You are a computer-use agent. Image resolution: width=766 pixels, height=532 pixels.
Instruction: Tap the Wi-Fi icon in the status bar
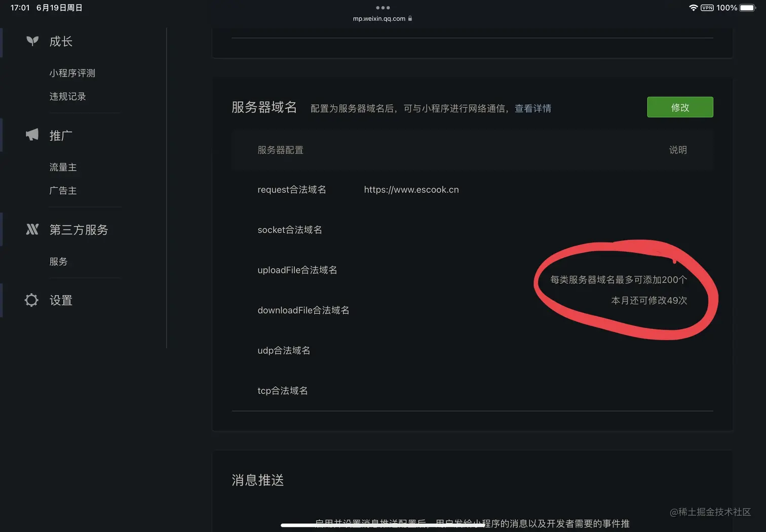pos(693,8)
